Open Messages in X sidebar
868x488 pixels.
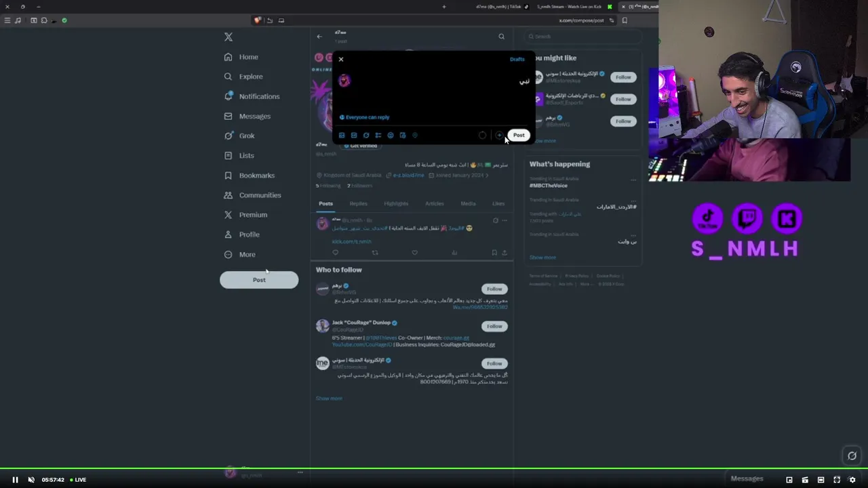point(248,116)
